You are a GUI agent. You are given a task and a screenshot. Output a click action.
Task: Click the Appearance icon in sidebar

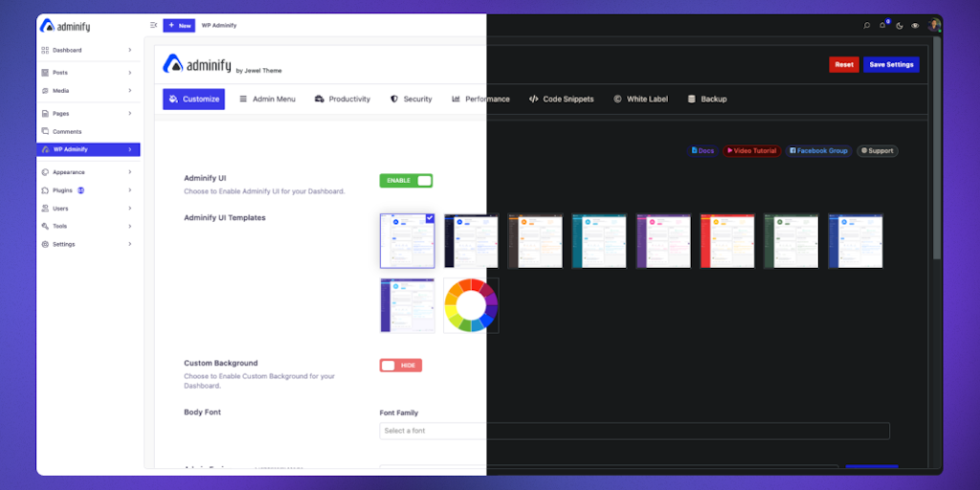(x=45, y=172)
